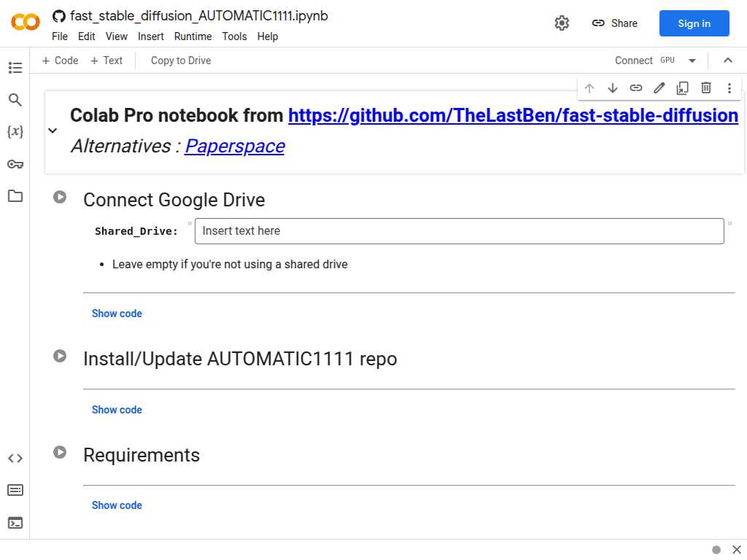
Task: Open the Tools menu
Action: [234, 36]
